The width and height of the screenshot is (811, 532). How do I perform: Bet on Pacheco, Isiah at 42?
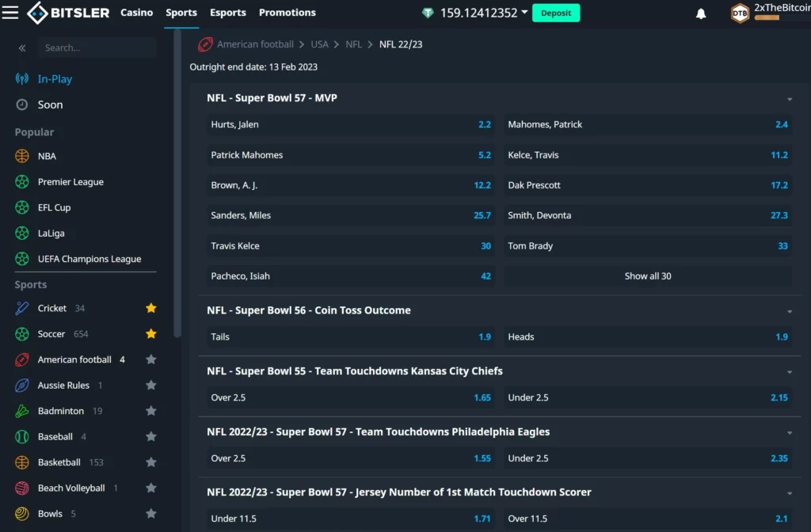click(351, 276)
